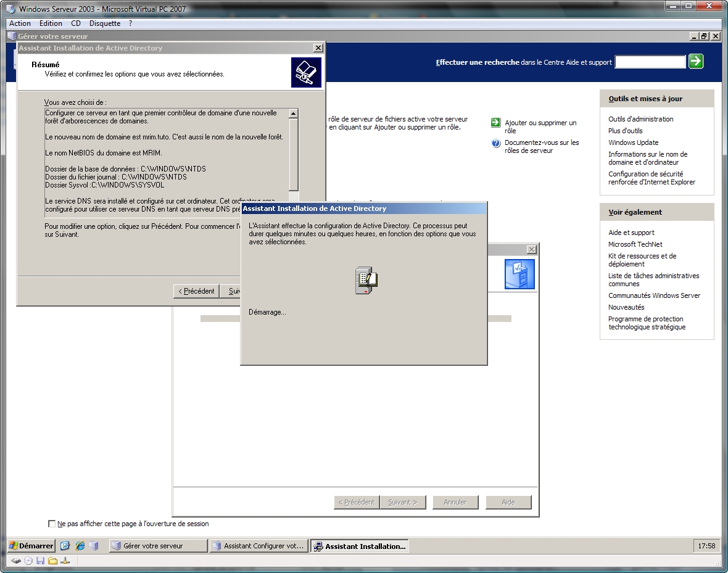
Task: Click Suivant in the Configurer votre serveur wizard
Action: coord(402,503)
